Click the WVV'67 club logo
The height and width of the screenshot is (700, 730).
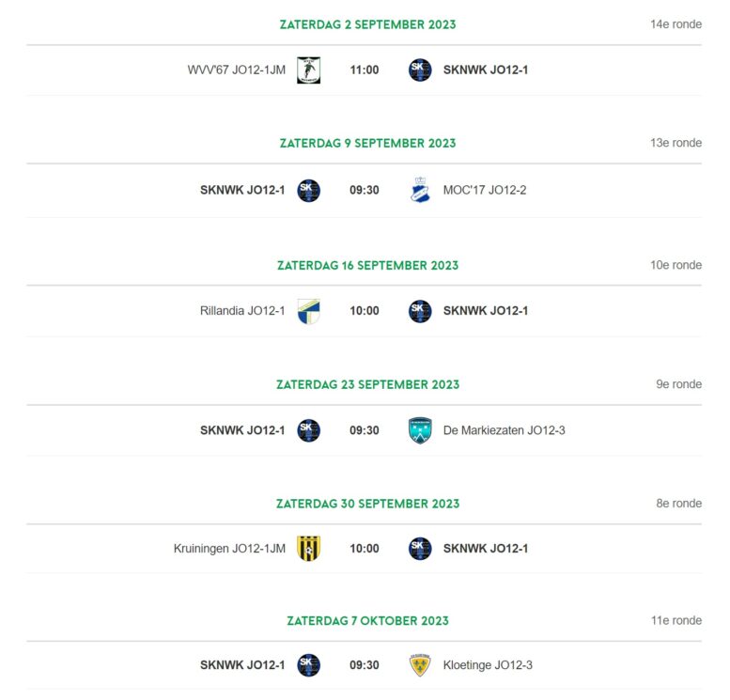tap(309, 70)
